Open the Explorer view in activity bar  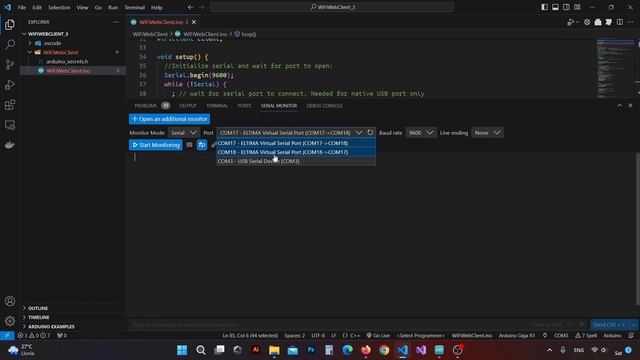(10, 24)
